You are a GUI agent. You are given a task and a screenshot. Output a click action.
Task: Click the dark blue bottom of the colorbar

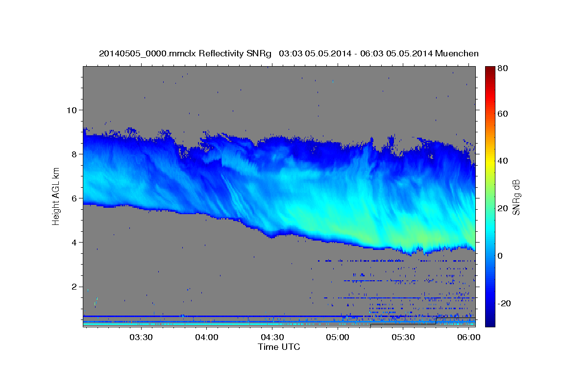tap(490, 321)
